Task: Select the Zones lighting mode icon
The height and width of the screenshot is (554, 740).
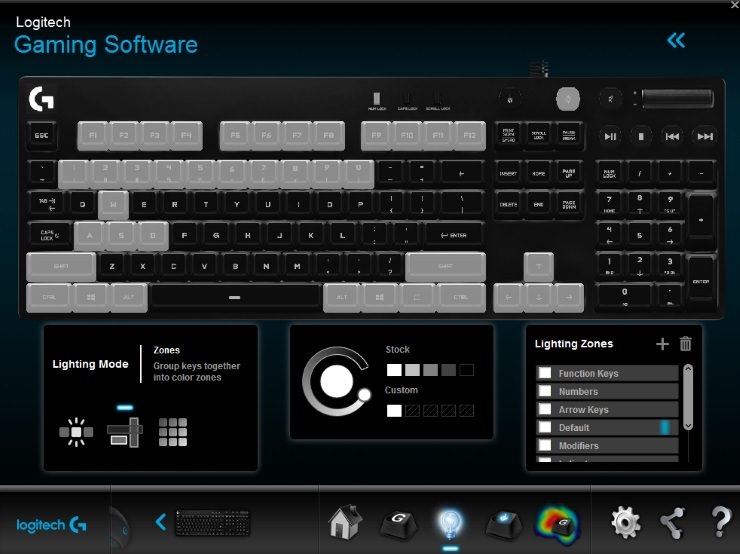Action: [x=125, y=432]
